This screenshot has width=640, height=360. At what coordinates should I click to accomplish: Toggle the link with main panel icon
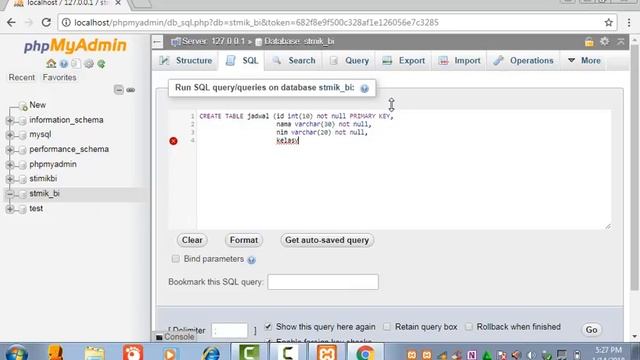pyautogui.click(x=131, y=90)
